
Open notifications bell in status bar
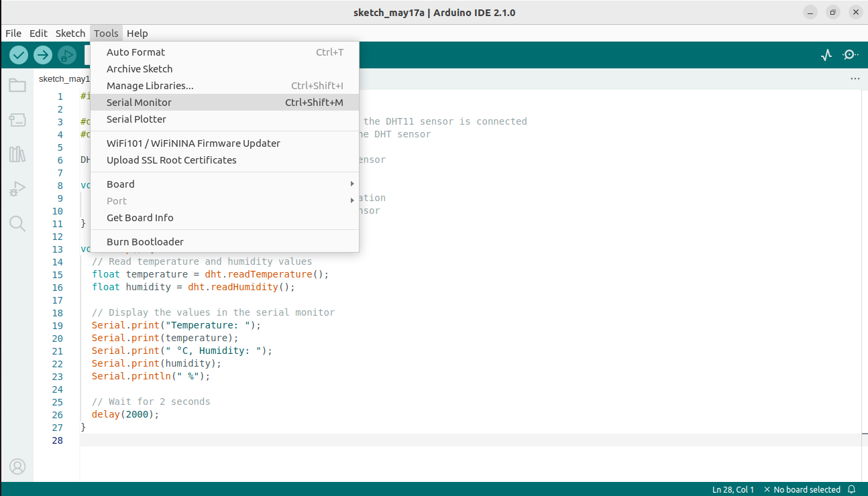click(x=852, y=489)
